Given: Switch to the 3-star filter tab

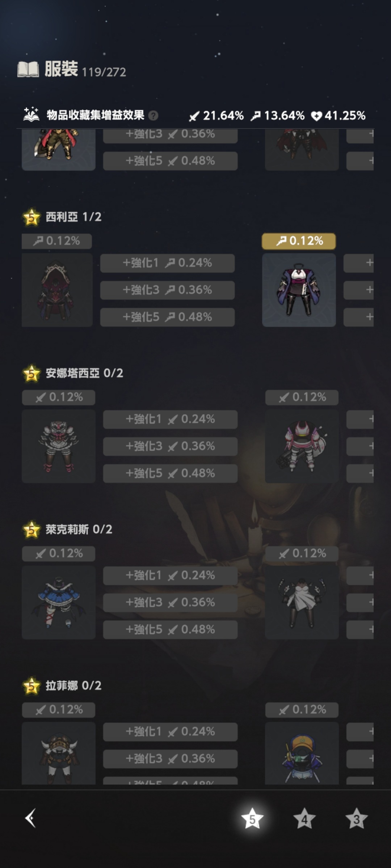Looking at the screenshot, I should [x=357, y=818].
